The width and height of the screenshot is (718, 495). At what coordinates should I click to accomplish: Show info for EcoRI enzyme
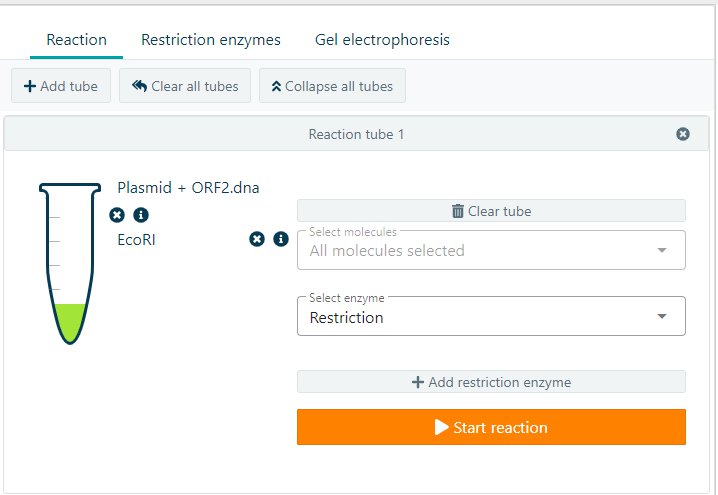click(281, 239)
